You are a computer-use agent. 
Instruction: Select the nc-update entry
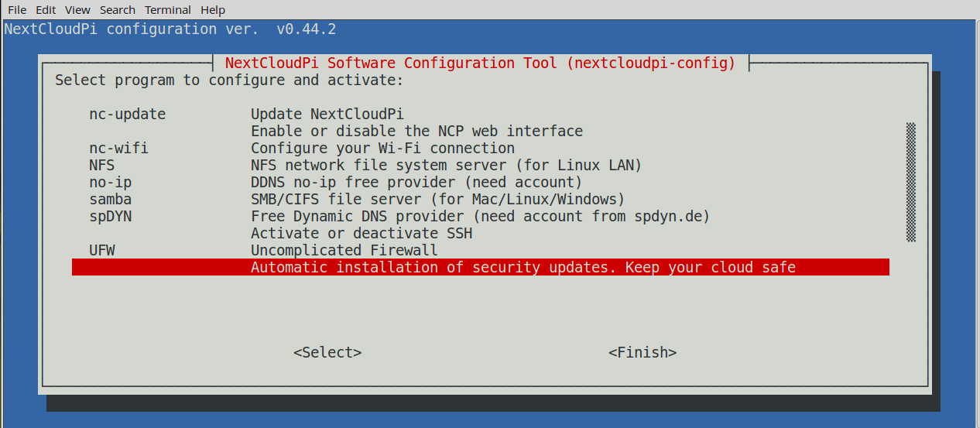pyautogui.click(x=127, y=115)
